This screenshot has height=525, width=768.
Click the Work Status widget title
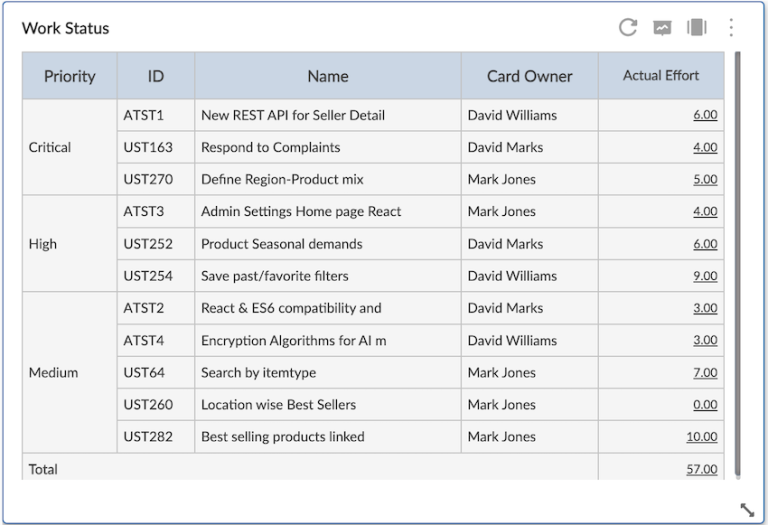point(66,28)
